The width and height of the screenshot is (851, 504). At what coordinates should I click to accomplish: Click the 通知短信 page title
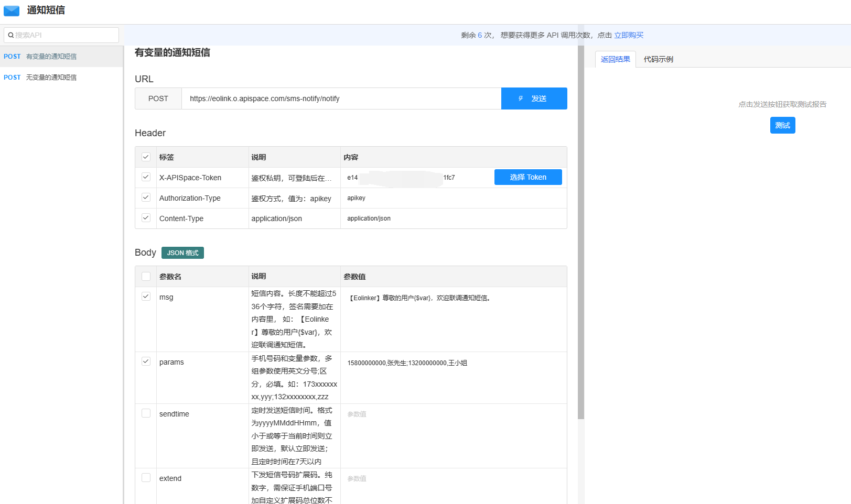(x=46, y=10)
